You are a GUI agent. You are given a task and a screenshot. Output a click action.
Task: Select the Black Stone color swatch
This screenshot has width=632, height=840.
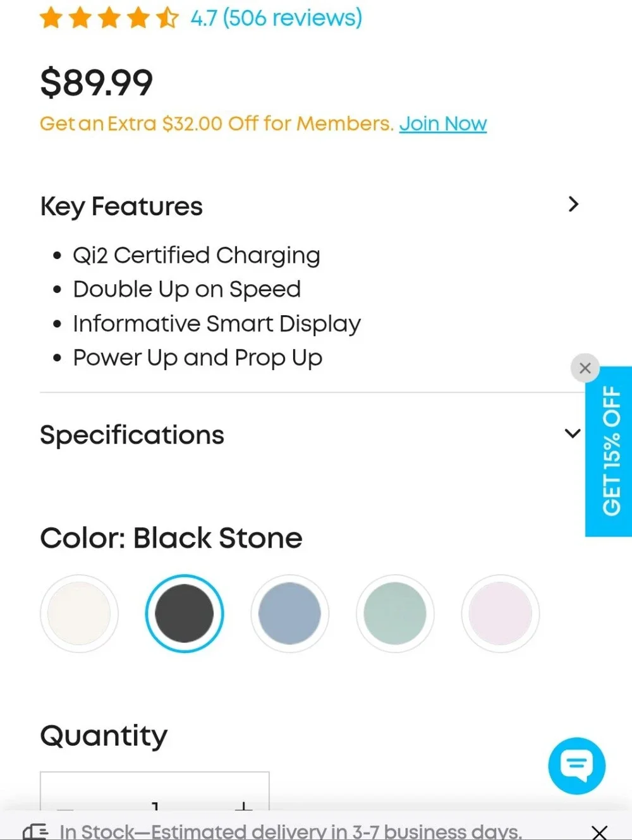185,613
